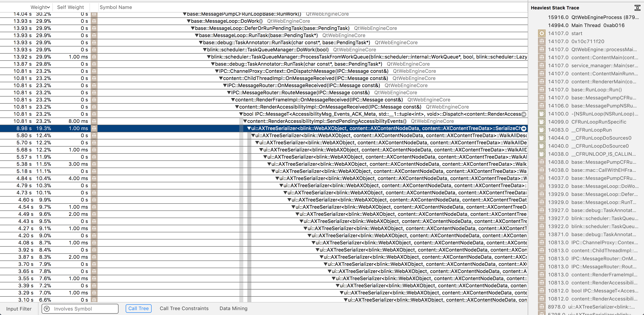Click the filter icon inside the Involves Symbol field
Screen dimensions: 644x315
coord(47,309)
